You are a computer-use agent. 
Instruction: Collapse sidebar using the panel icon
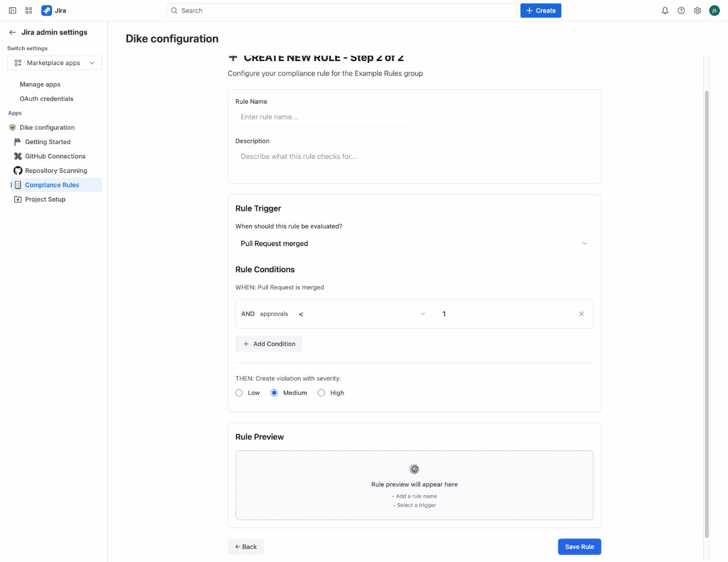pyautogui.click(x=13, y=10)
